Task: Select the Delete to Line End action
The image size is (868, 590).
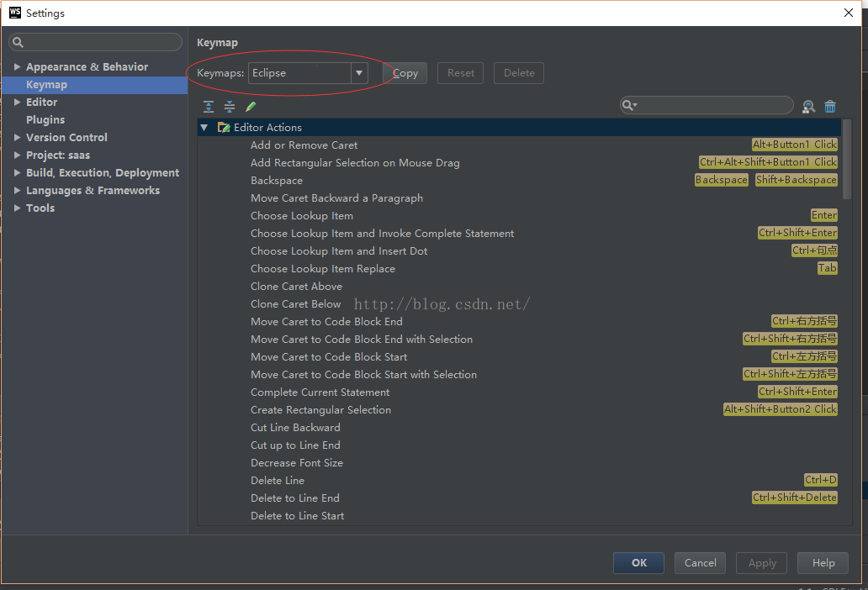Action: point(519,498)
